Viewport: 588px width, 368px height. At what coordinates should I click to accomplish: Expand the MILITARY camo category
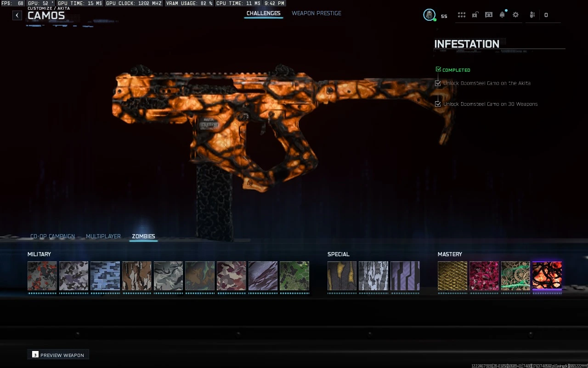point(40,254)
